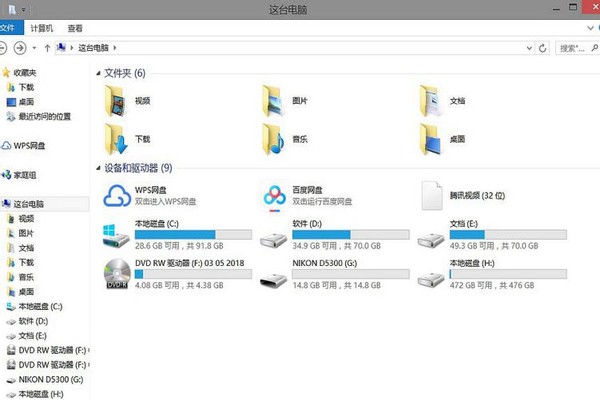600x400 pixels.
Task: Select 本地磁盘 (H:) in the sidebar tree
Action: pyautogui.click(x=41, y=394)
